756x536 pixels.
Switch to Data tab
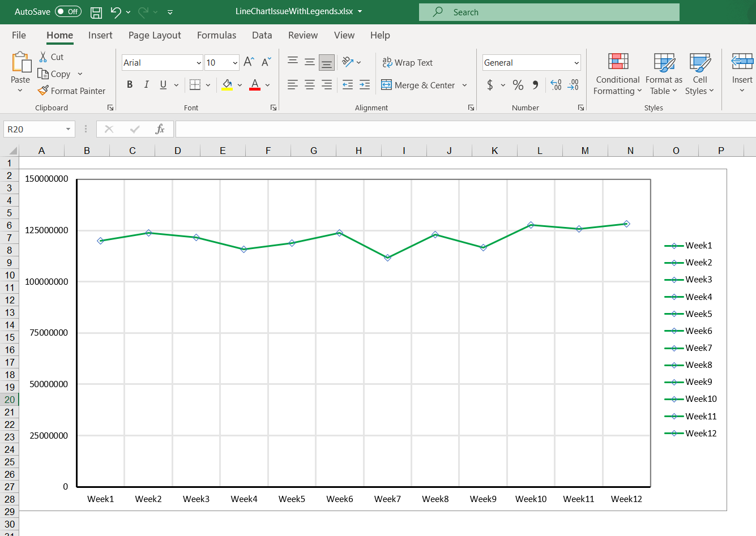click(x=262, y=35)
